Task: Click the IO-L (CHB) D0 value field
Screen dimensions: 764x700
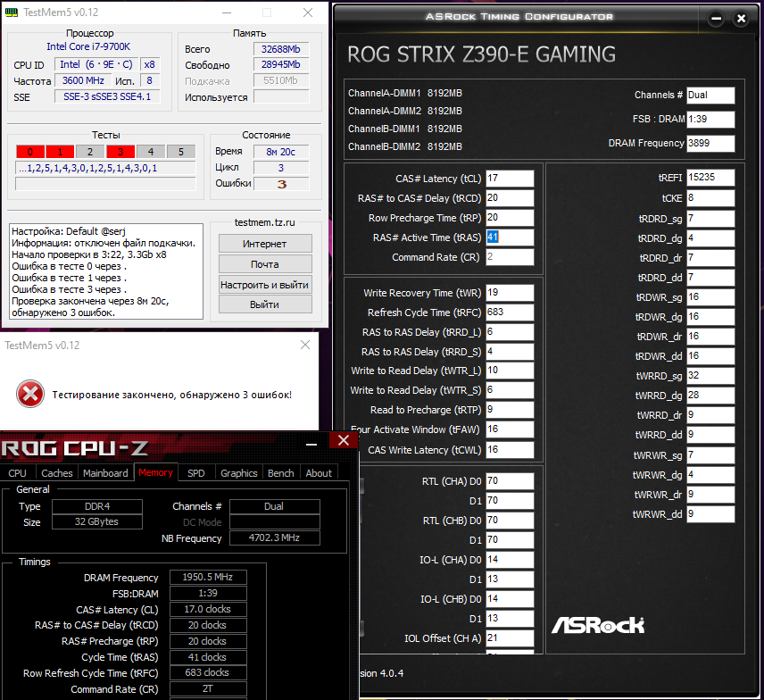Action: pos(510,598)
